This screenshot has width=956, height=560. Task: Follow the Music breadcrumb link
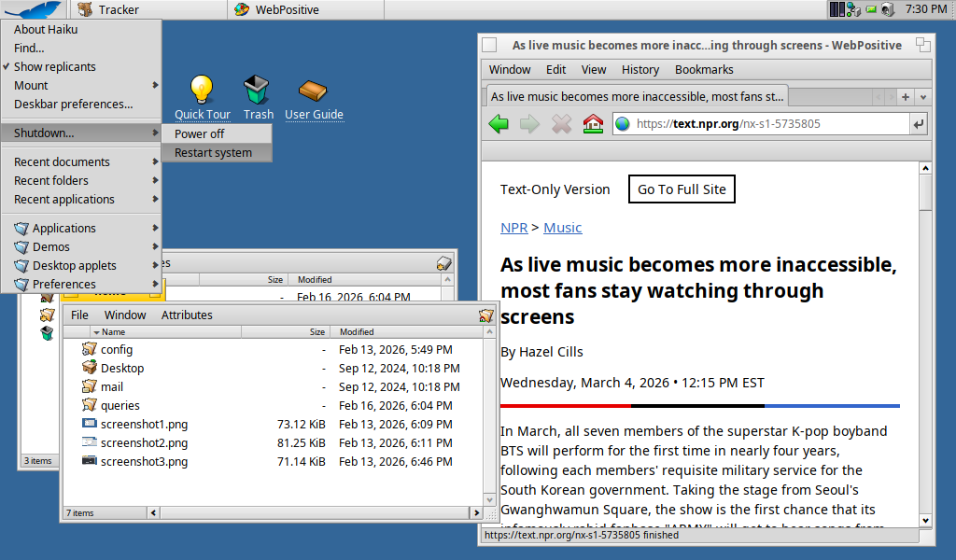[x=562, y=228]
